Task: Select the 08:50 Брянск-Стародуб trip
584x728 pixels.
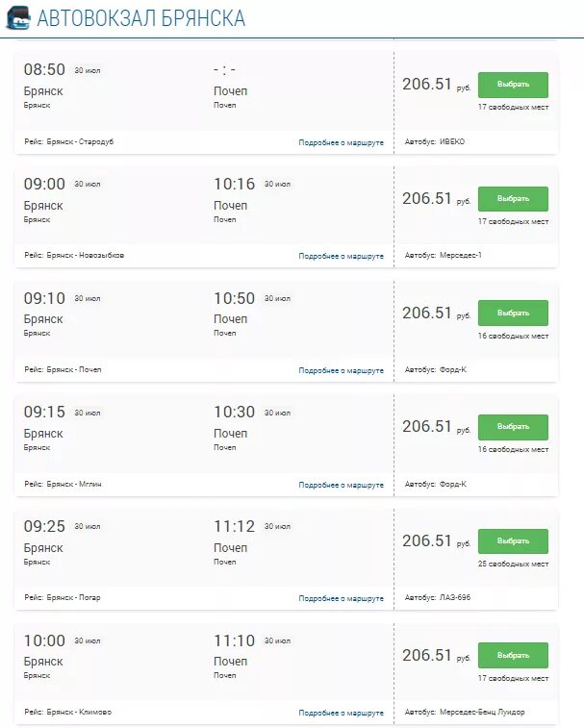Action: (513, 85)
